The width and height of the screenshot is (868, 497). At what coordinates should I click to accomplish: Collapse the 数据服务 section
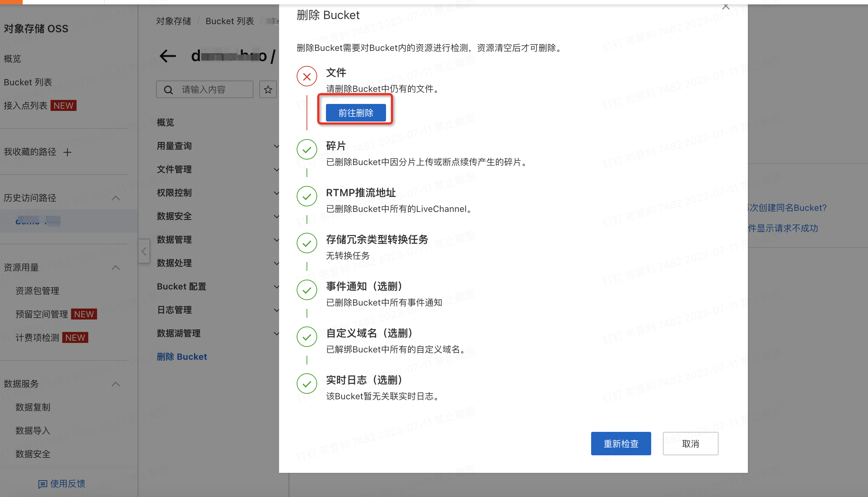[116, 384]
